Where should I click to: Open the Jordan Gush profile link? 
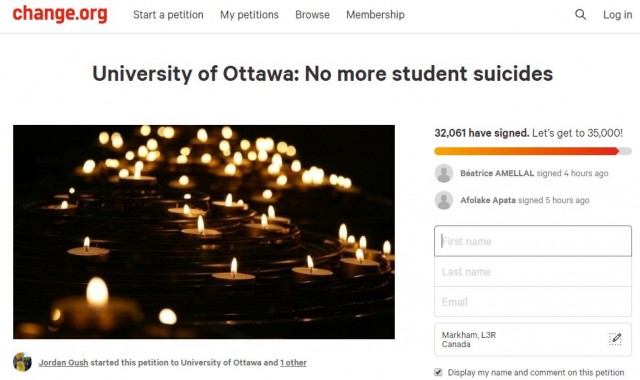coord(63,362)
